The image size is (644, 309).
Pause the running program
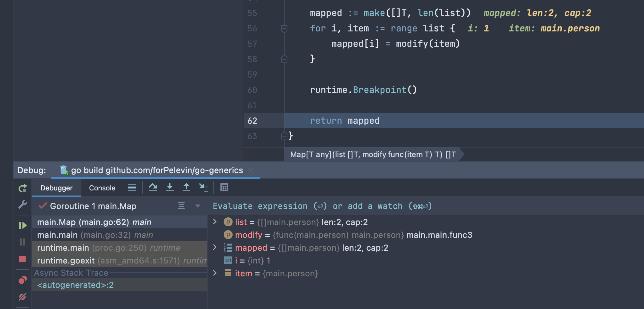point(22,242)
